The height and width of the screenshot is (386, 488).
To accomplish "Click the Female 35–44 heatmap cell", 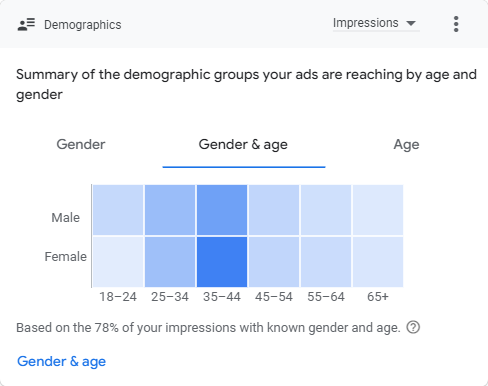I will point(222,262).
